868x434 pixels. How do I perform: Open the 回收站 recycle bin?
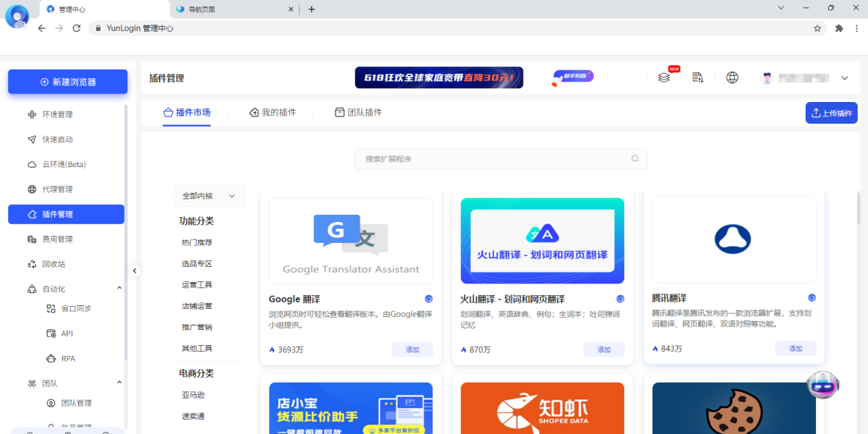click(54, 263)
